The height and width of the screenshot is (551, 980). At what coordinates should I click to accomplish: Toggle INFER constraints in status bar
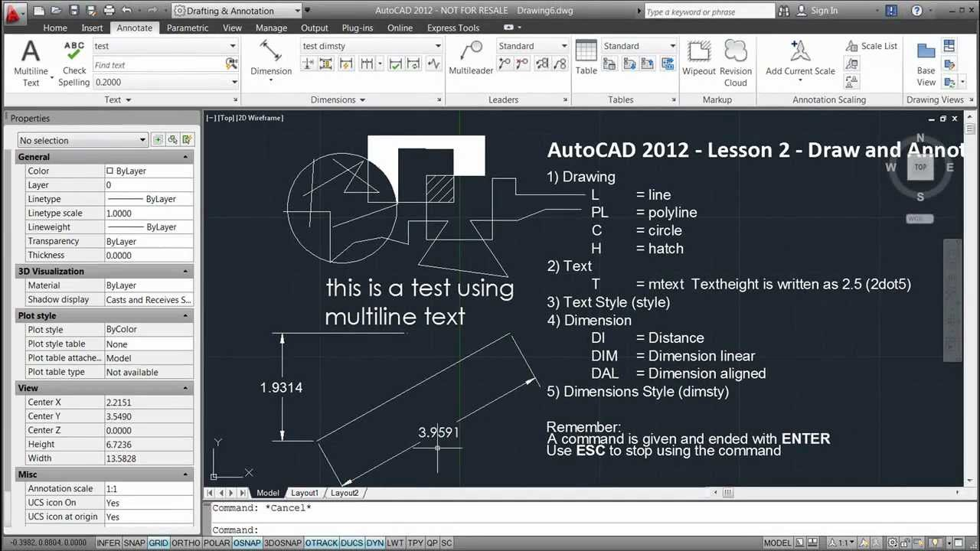(x=108, y=543)
